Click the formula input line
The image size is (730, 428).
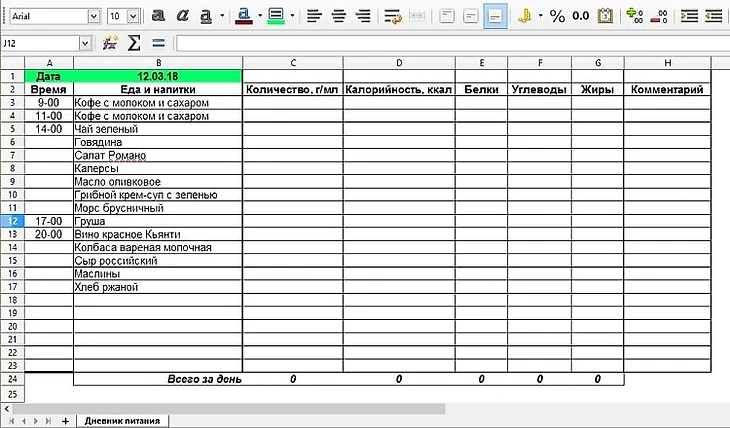coord(450,44)
